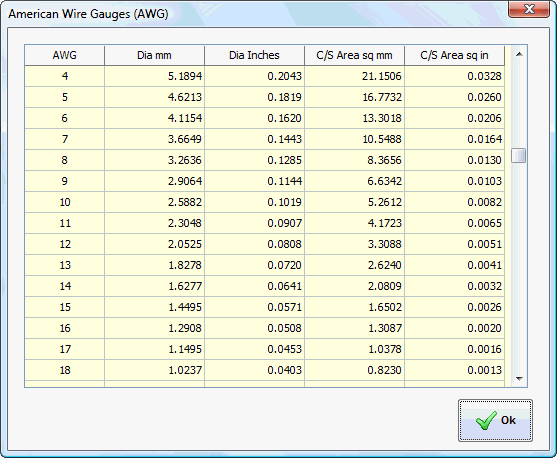
Task: Select diameter value 2.5882
Action: coord(155,202)
